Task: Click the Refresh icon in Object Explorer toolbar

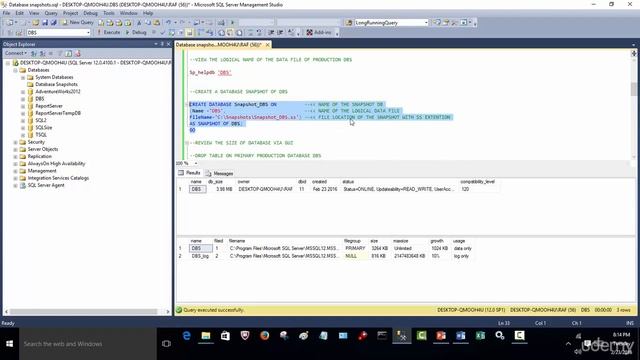Action: pyautogui.click(x=69, y=53)
